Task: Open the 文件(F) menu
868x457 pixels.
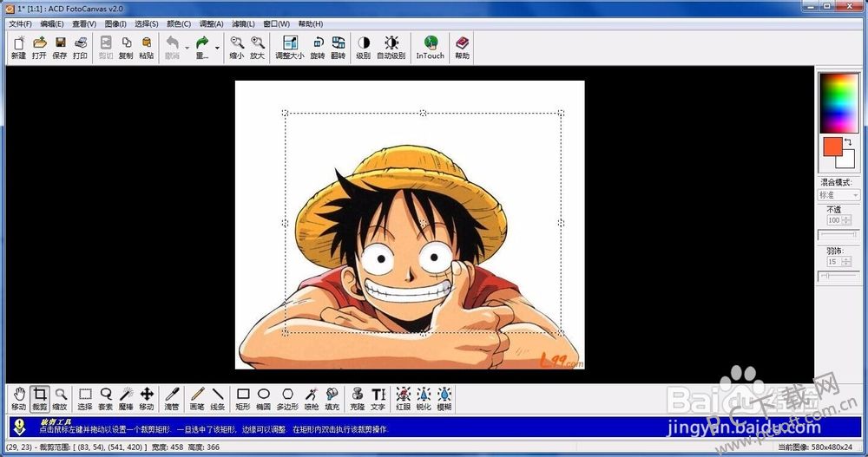Action: click(x=20, y=23)
